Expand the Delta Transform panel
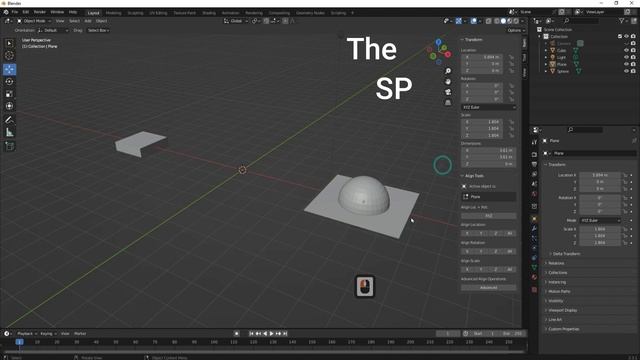The image size is (640, 360). pyautogui.click(x=566, y=254)
